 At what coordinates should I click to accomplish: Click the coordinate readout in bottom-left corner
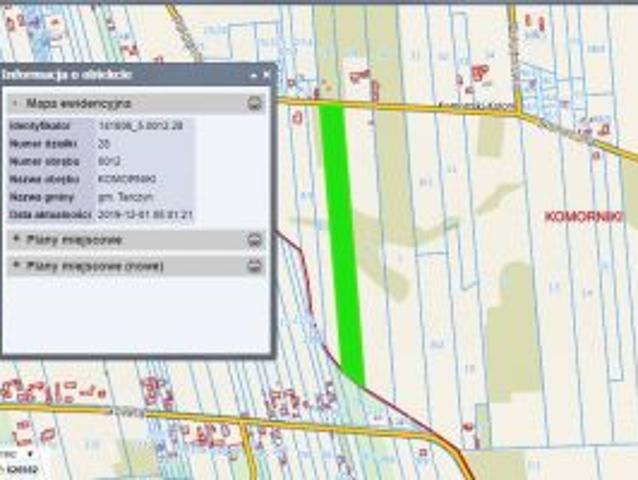[x=18, y=469]
